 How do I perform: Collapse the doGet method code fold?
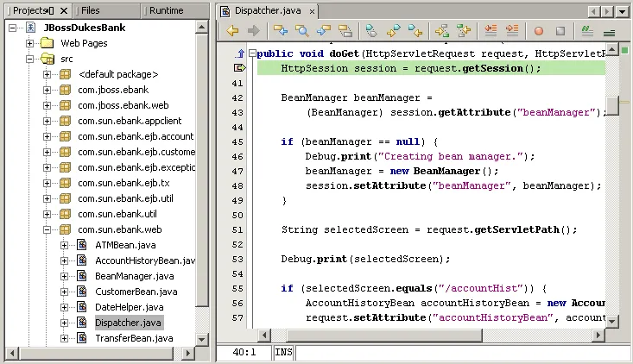[x=253, y=53]
